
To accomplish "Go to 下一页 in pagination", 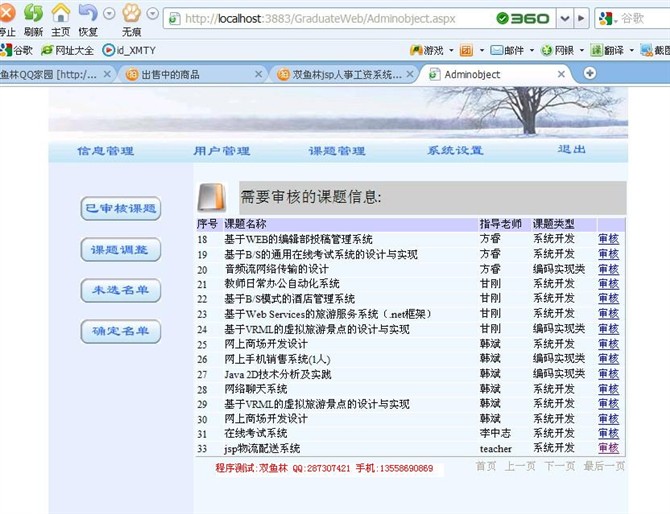I will pos(558,466).
